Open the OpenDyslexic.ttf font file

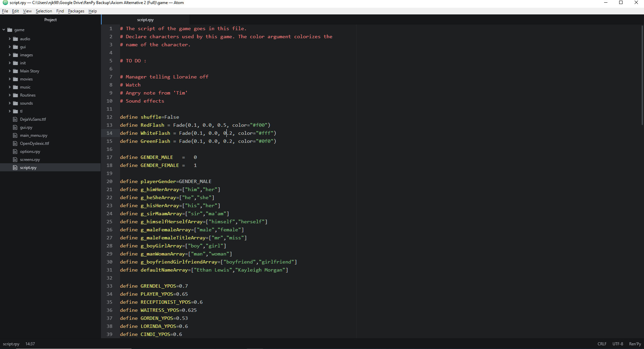pyautogui.click(x=34, y=143)
